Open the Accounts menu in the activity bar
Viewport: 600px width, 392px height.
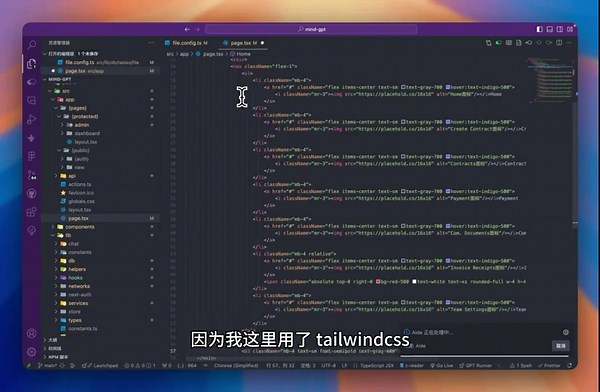tap(32, 333)
